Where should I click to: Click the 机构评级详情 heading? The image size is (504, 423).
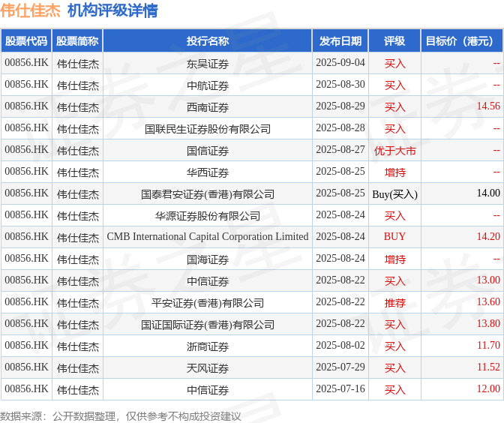click(x=112, y=10)
